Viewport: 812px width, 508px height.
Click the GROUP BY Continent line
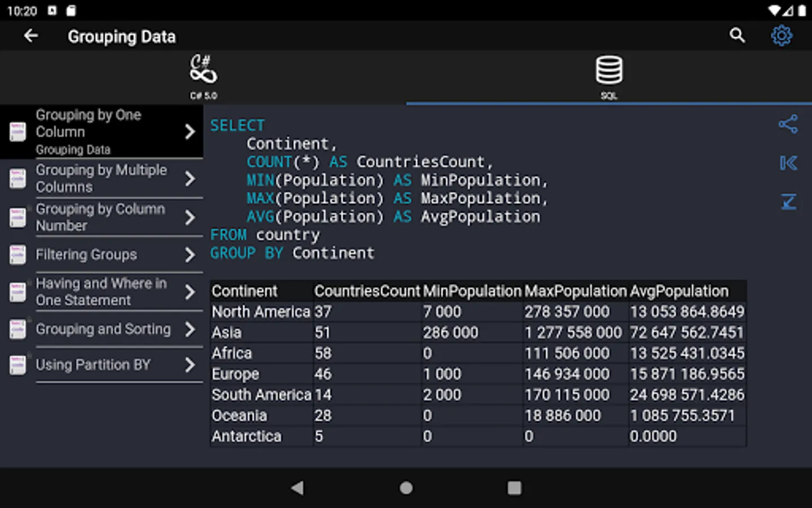click(x=292, y=253)
